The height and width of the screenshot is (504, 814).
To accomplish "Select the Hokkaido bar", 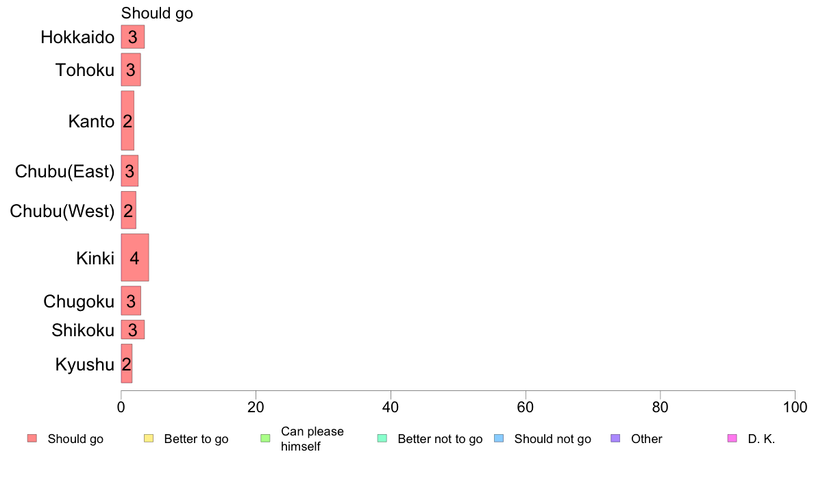I will [133, 37].
